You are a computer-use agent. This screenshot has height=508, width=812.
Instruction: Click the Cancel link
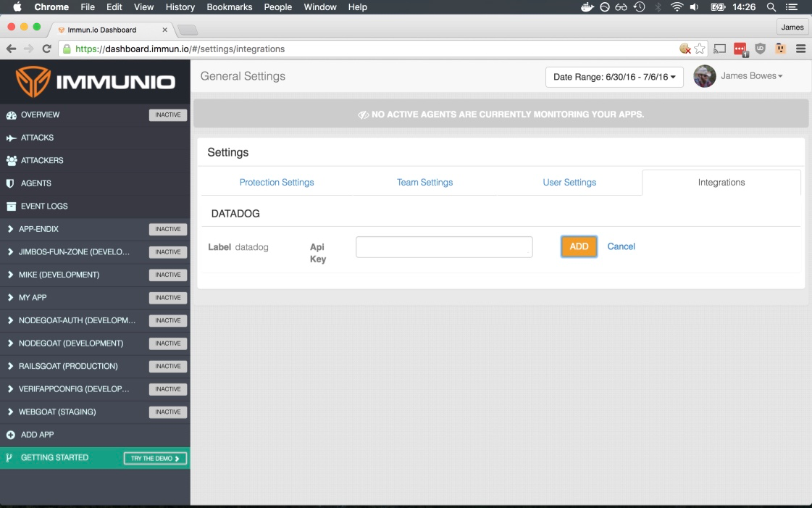tap(621, 246)
